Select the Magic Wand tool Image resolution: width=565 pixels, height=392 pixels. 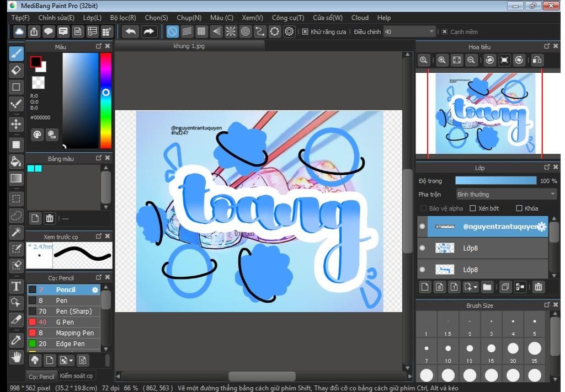tap(16, 232)
